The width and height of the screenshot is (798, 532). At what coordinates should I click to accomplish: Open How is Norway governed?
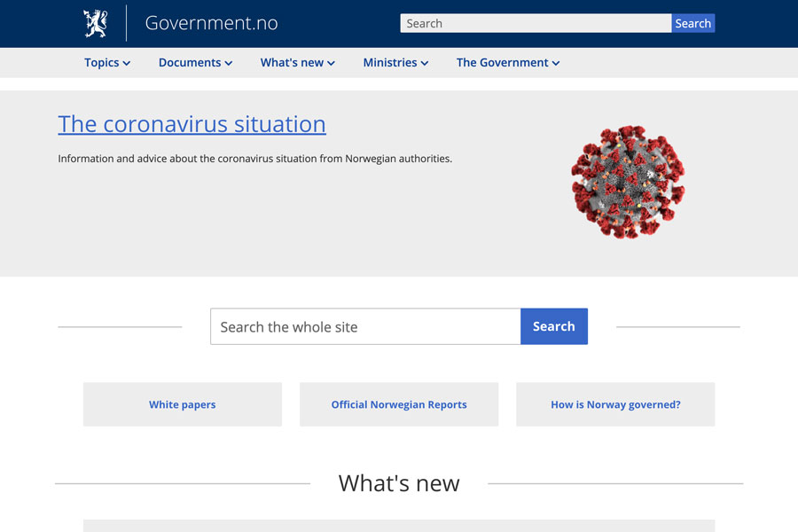[615, 404]
